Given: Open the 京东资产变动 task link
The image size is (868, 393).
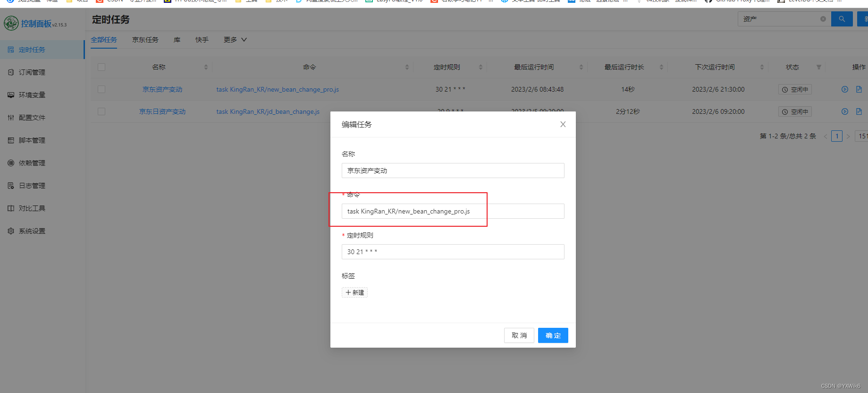Looking at the screenshot, I should tap(162, 89).
